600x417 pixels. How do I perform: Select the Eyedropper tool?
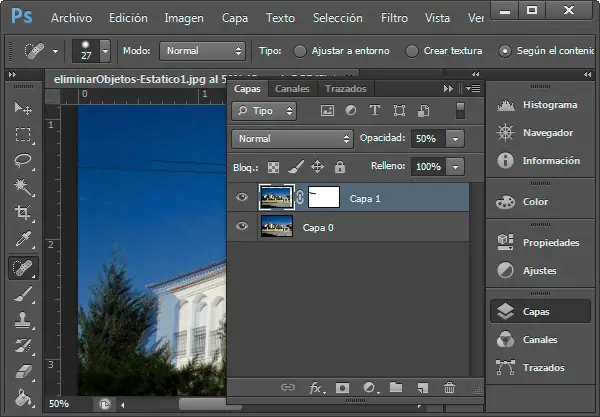22,239
